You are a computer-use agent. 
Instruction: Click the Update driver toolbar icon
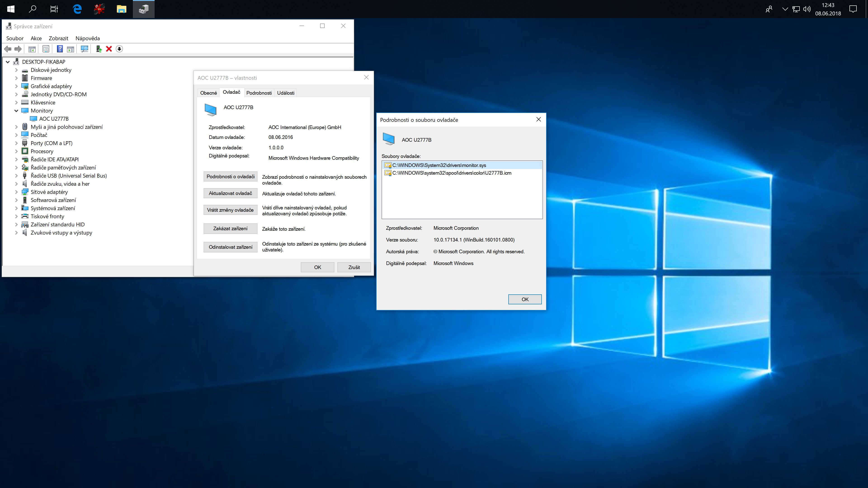(99, 49)
